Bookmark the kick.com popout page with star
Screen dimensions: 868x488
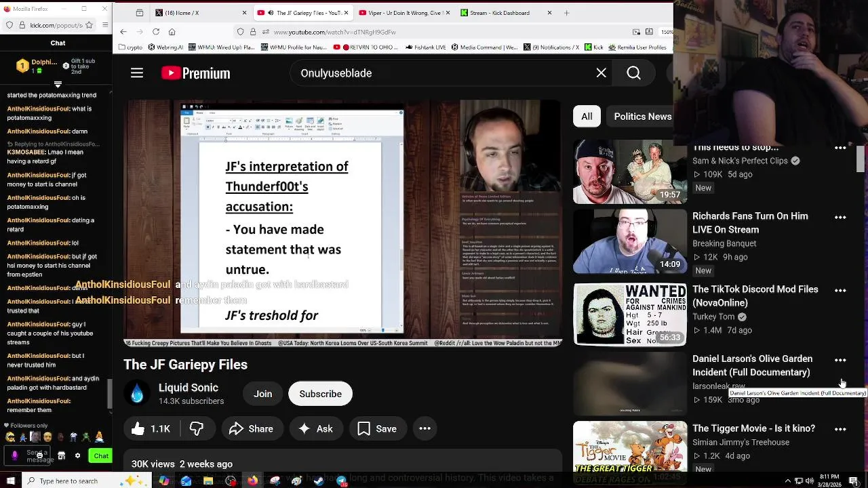(90, 25)
